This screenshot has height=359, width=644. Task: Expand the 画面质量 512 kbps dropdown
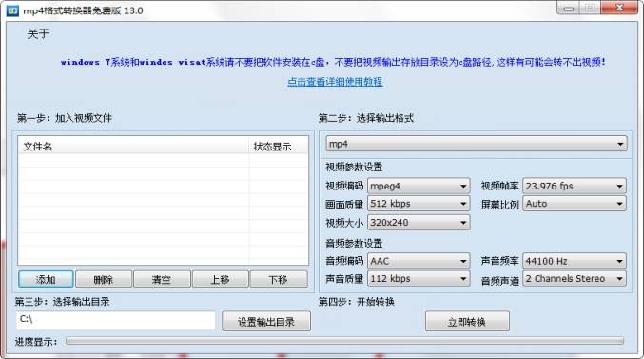[x=419, y=204]
